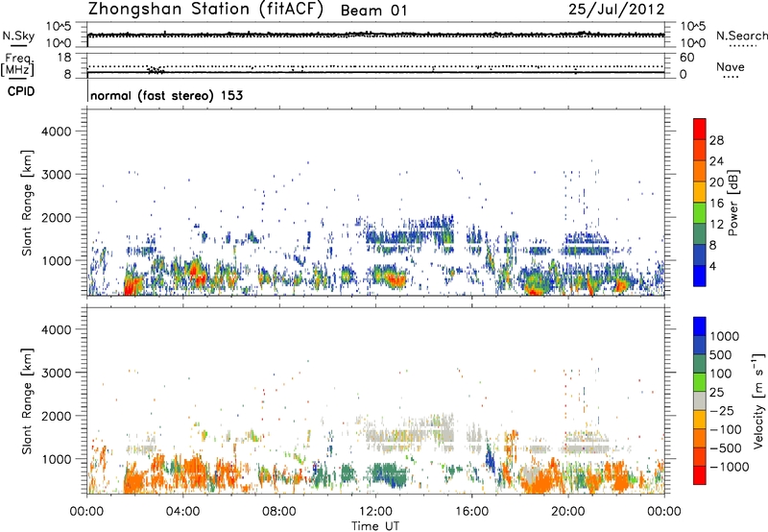Click the 'Freq. [MHz]' axis label
Image resolution: width=768 pixels, height=532 pixels.
click(x=17, y=64)
